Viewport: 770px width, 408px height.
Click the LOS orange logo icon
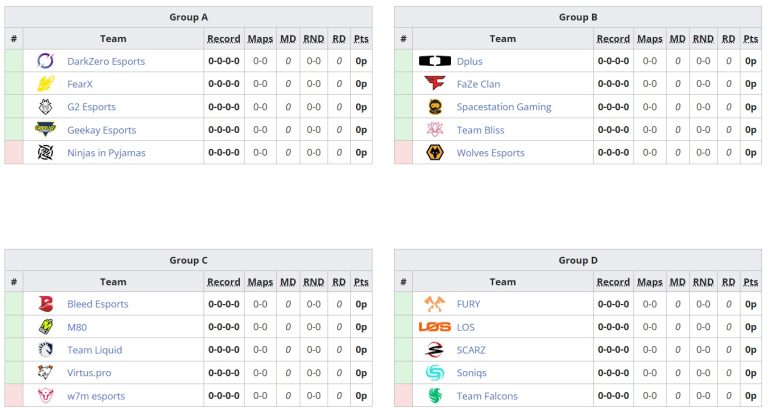tap(435, 327)
